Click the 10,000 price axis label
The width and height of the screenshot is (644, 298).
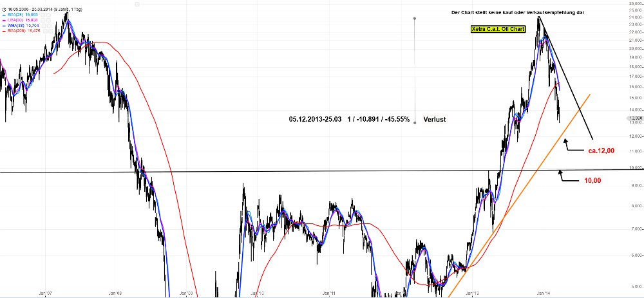pos(635,167)
